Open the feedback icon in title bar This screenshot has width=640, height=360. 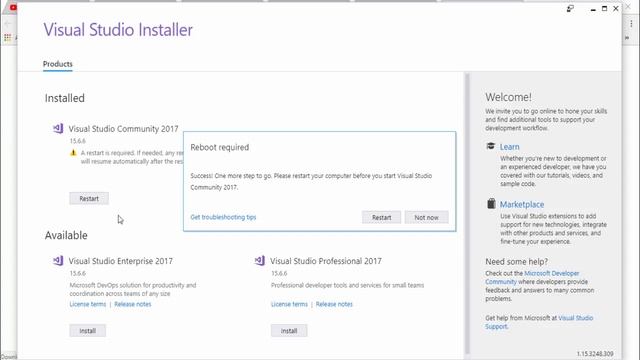click(570, 9)
